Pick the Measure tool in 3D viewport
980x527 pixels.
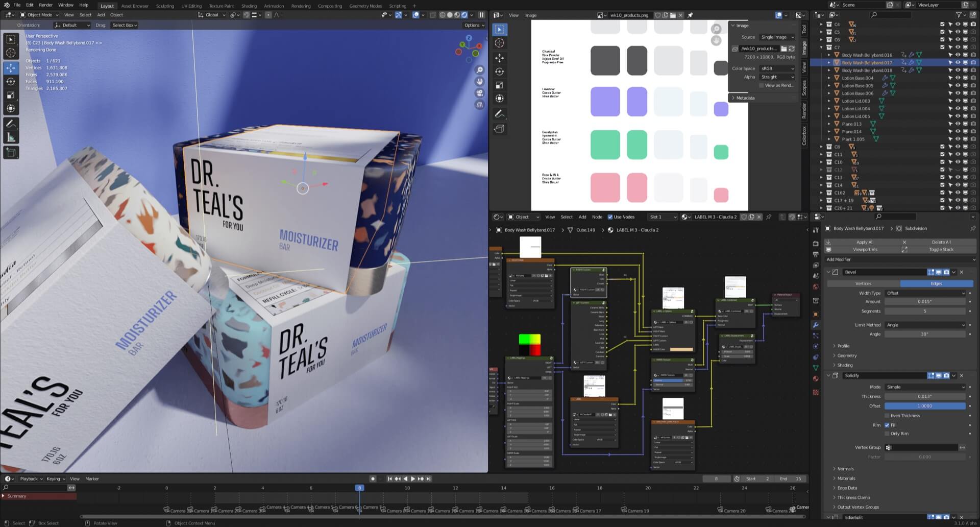pyautogui.click(x=11, y=137)
